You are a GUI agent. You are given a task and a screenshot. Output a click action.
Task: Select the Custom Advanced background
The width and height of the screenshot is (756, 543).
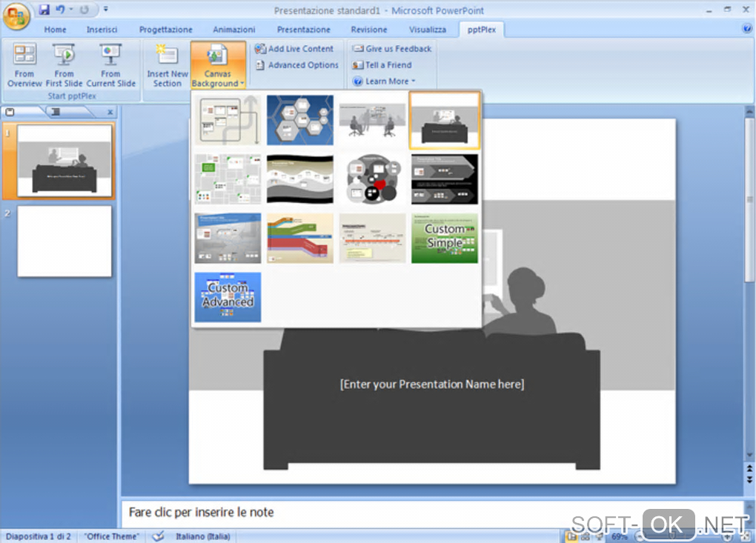tap(228, 297)
